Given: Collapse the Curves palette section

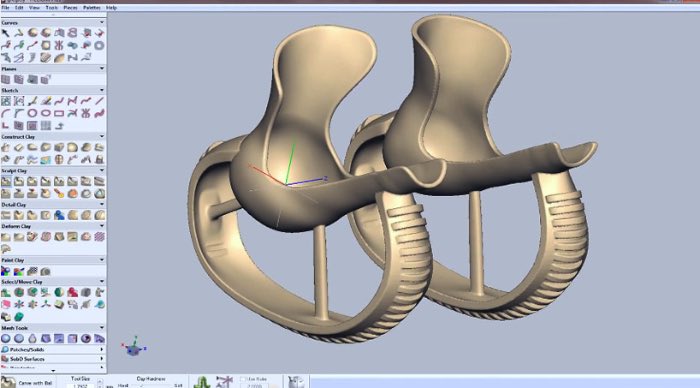Looking at the screenshot, I should coord(102,22).
